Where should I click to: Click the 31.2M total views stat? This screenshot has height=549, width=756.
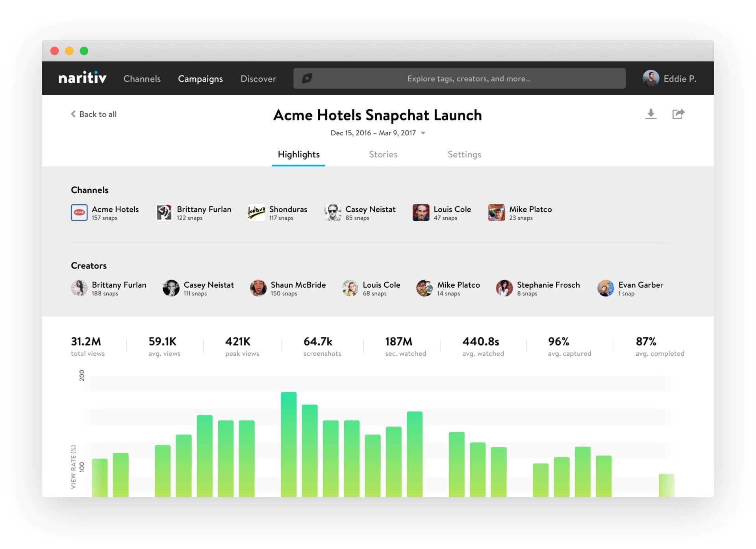click(88, 346)
